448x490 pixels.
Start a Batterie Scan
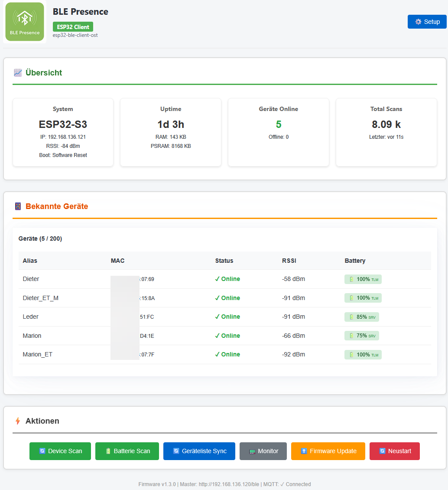[x=127, y=451]
